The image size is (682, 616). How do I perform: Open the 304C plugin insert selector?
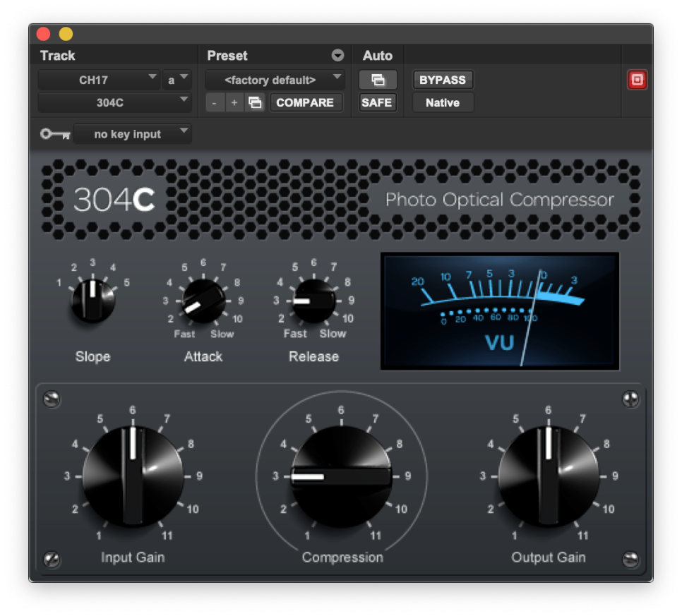coord(113,102)
